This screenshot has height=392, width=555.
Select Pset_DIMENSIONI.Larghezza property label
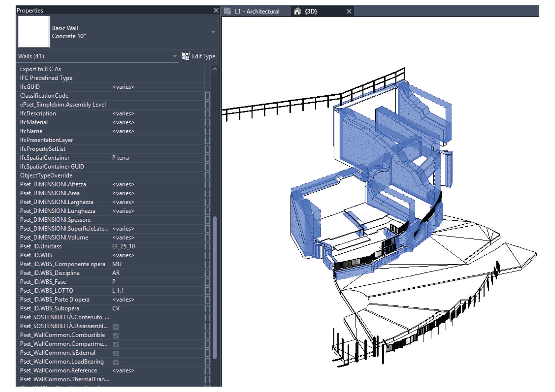[57, 202]
